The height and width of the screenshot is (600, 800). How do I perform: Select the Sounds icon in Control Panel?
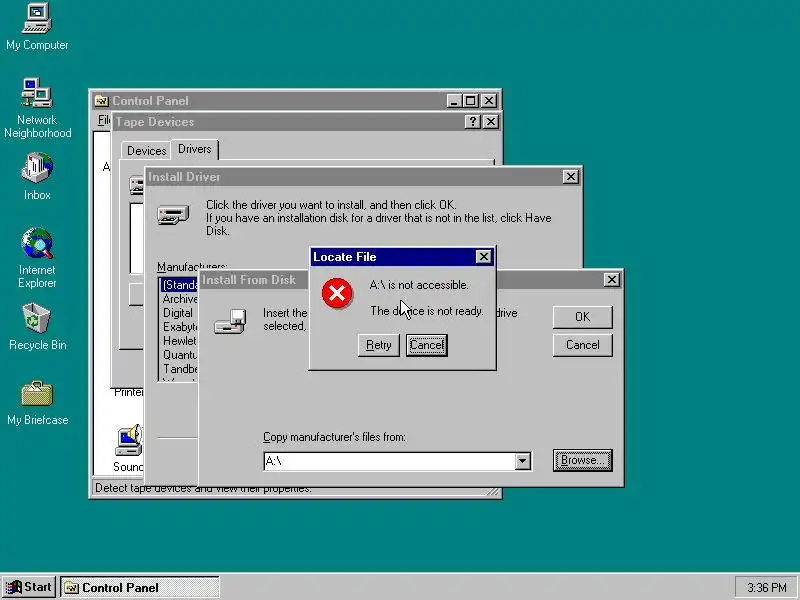tap(129, 448)
